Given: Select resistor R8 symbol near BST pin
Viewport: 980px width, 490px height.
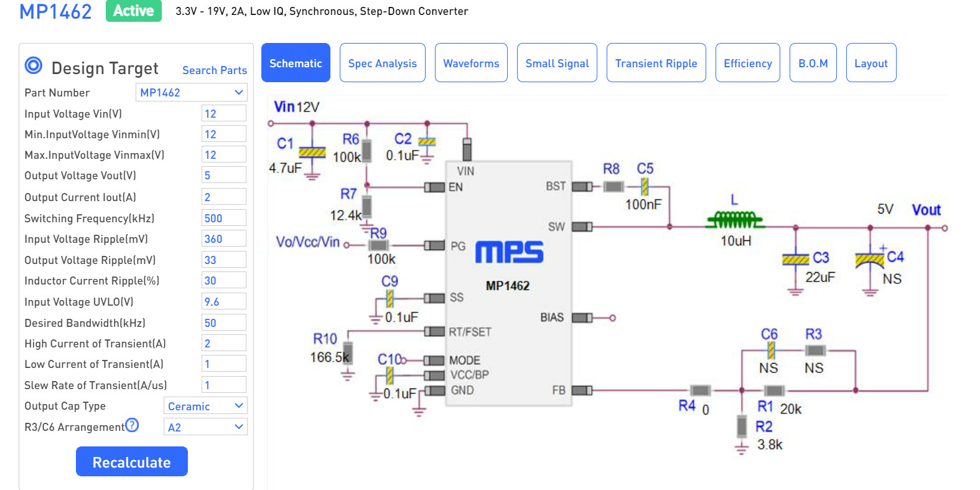Looking at the screenshot, I should [614, 186].
